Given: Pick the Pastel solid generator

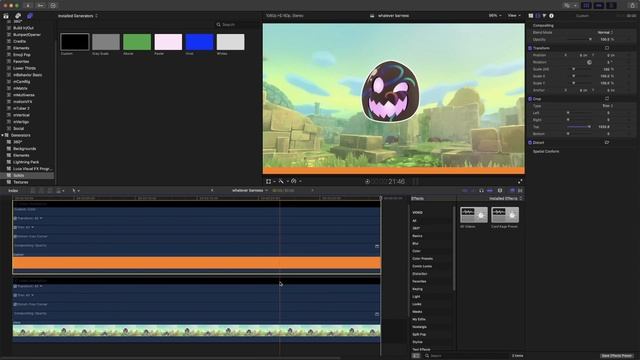Looking at the screenshot, I should coord(168,42).
